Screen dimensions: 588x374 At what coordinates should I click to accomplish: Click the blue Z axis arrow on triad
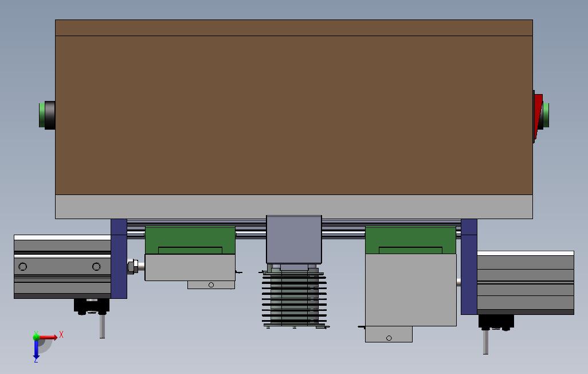click(x=36, y=349)
